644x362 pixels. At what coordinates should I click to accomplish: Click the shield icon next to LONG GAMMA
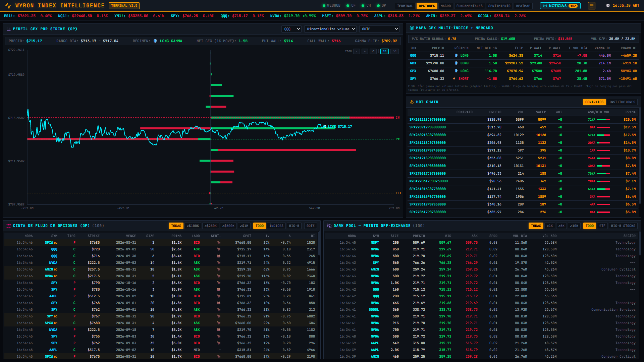[x=155, y=41]
